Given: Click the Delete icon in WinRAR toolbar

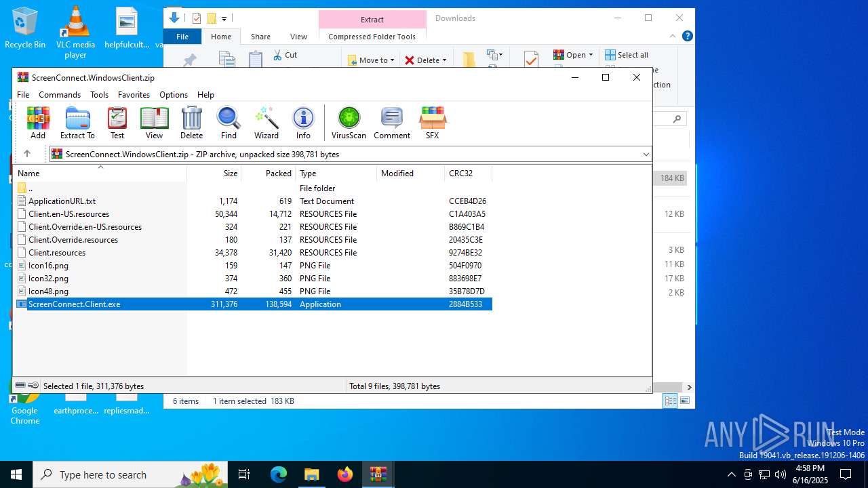Looking at the screenshot, I should click(x=191, y=123).
